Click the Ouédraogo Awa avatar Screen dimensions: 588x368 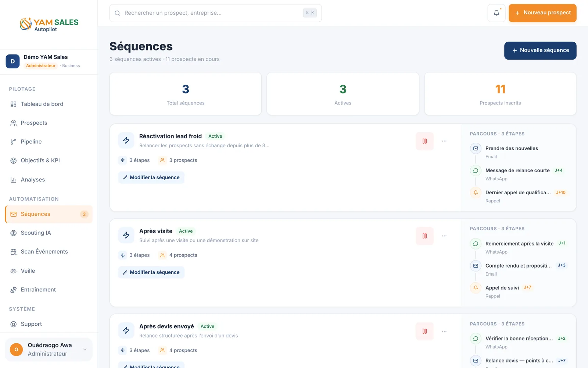[x=16, y=350]
